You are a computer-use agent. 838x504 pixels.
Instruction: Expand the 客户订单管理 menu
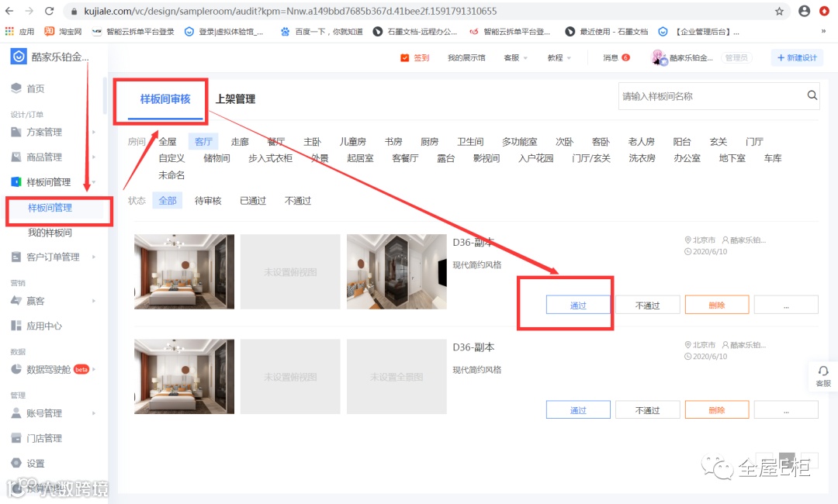pos(94,257)
